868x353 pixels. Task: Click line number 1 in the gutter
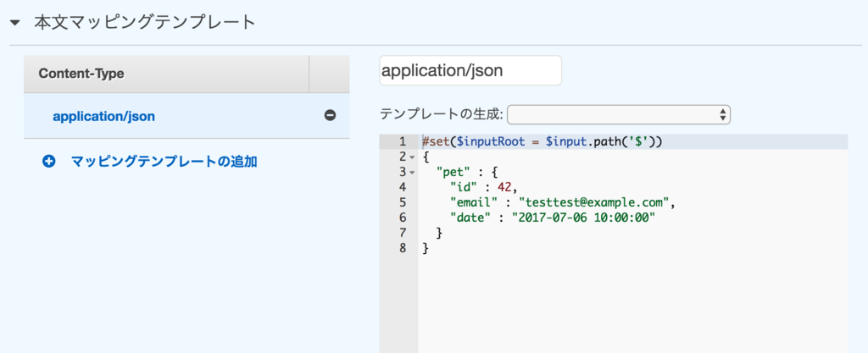click(x=401, y=141)
